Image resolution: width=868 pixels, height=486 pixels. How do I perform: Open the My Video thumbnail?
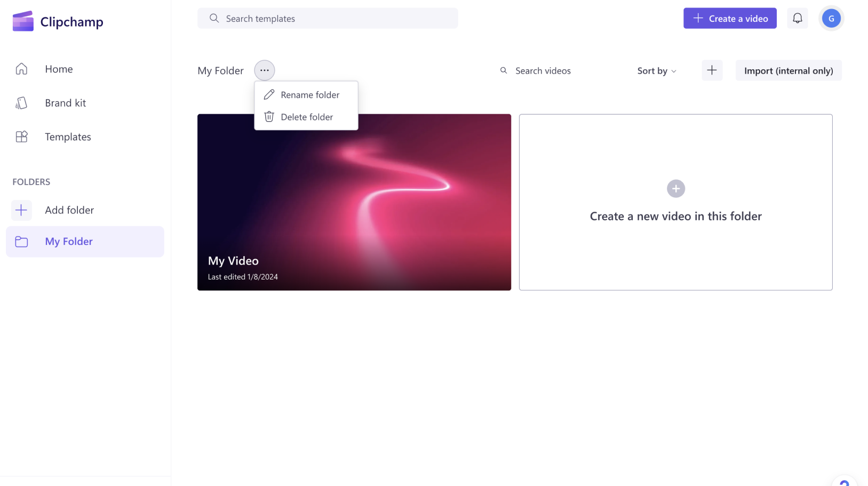pyautogui.click(x=354, y=202)
